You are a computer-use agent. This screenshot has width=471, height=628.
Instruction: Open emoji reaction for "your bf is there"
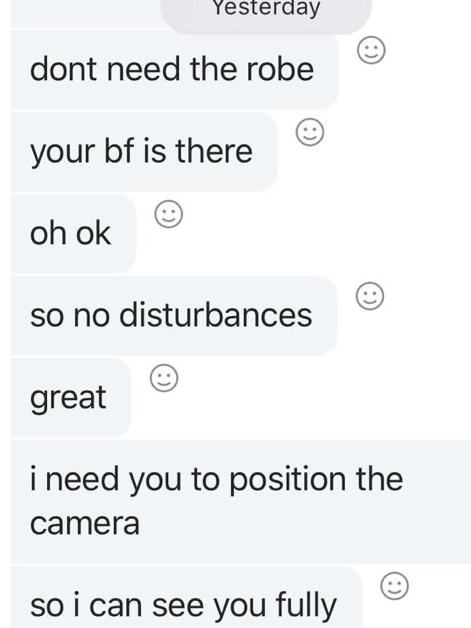click(x=310, y=132)
